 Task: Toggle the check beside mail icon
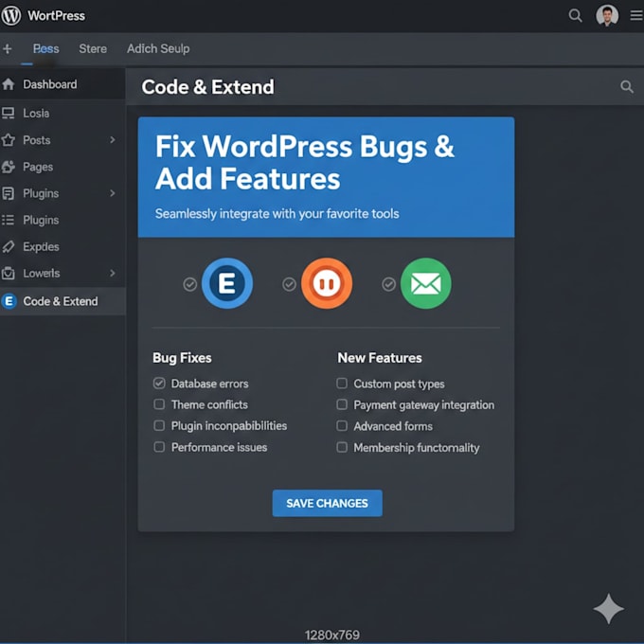(x=388, y=284)
